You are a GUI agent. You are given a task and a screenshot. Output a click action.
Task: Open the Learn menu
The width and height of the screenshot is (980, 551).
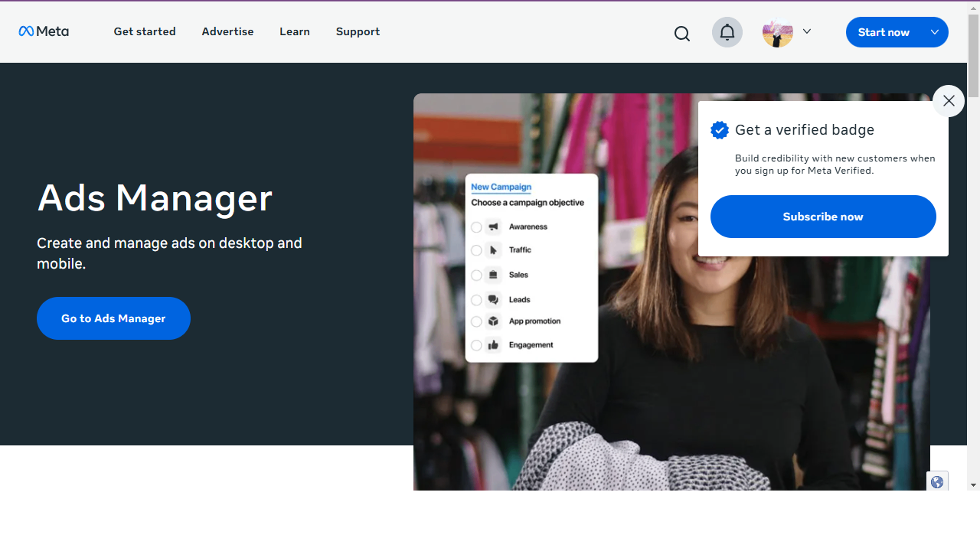[295, 31]
